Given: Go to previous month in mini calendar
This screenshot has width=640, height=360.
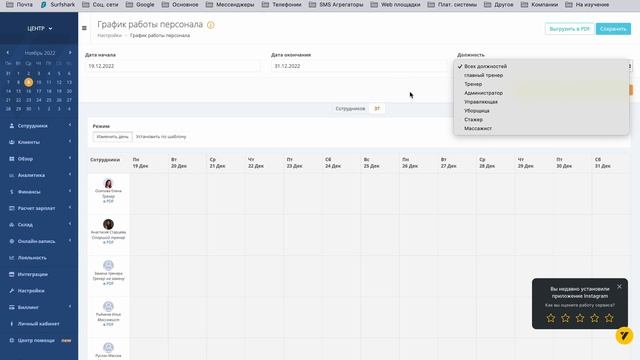Looking at the screenshot, I should pos(7,53).
